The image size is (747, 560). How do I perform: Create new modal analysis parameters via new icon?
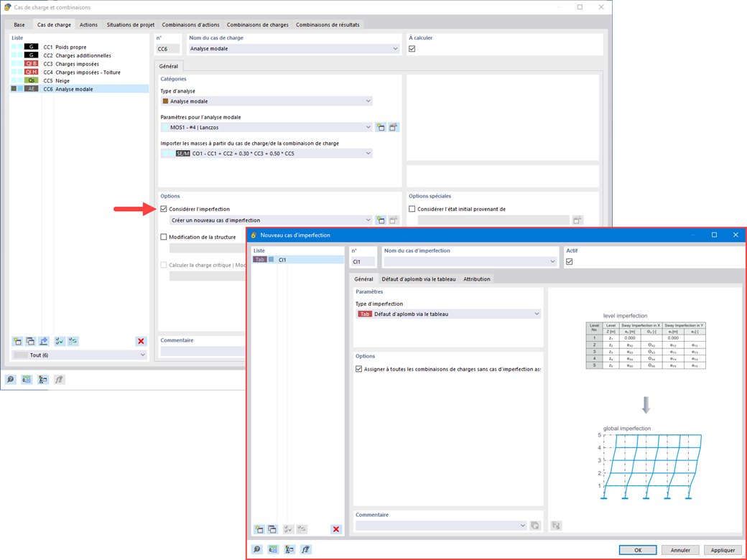(x=381, y=127)
